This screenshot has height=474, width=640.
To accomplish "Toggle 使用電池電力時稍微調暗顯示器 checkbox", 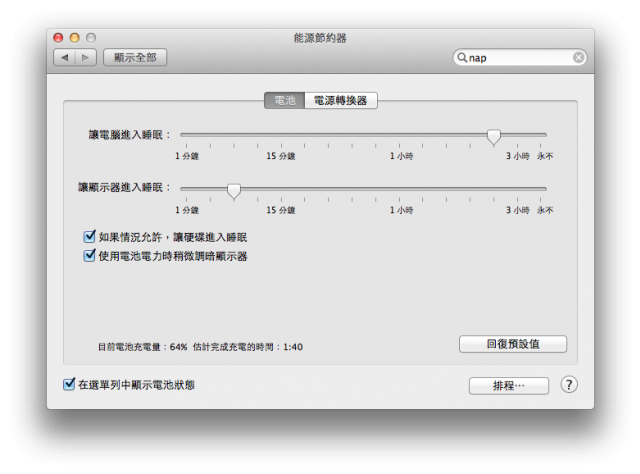I will click(89, 256).
